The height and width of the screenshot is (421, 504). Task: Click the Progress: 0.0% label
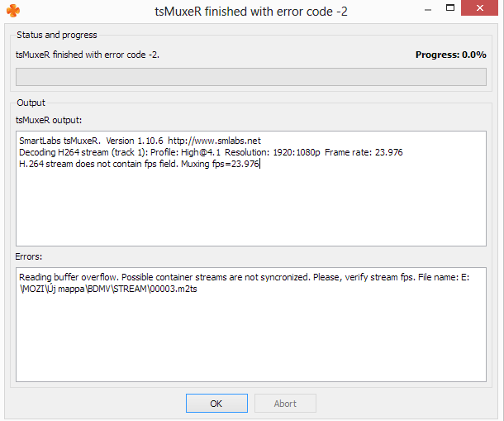tap(450, 55)
